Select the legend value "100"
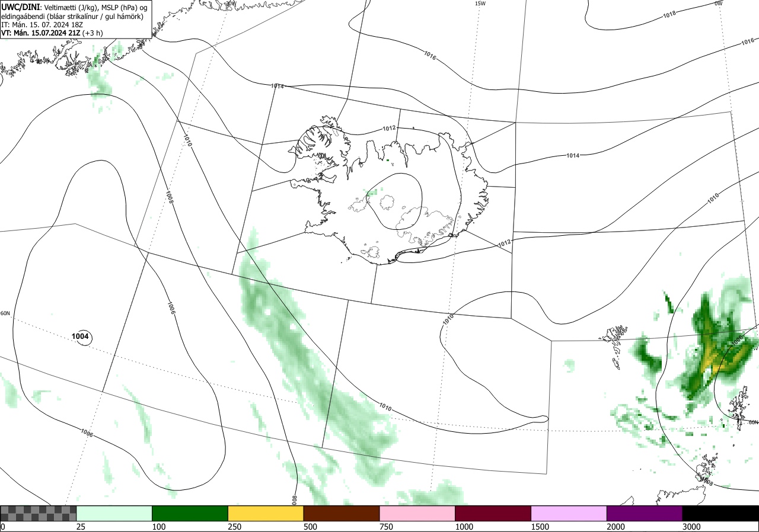This screenshot has height=532, width=759. (159, 527)
